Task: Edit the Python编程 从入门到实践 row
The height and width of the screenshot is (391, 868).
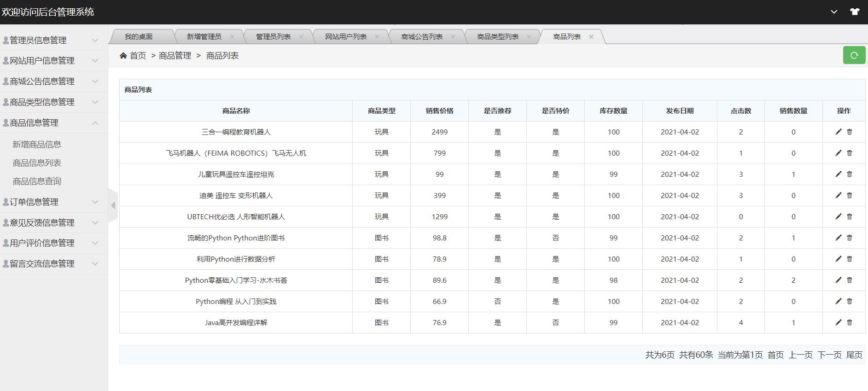Action: tap(838, 301)
